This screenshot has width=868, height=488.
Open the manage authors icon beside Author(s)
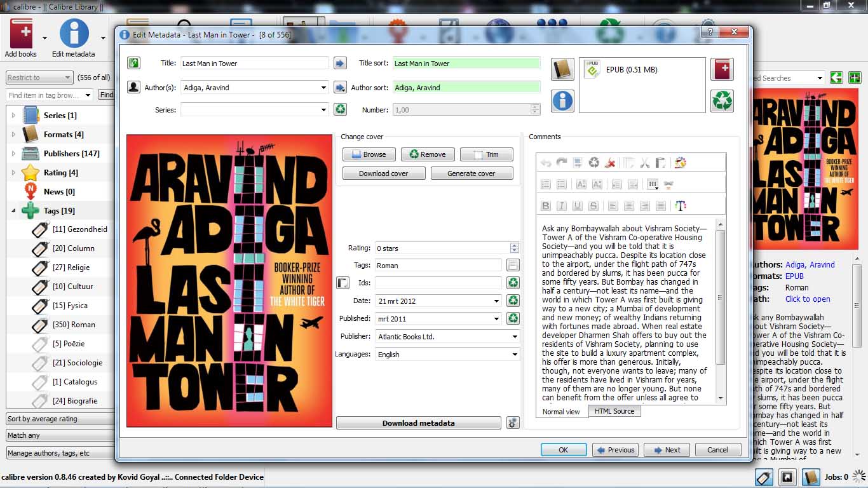pyautogui.click(x=133, y=87)
